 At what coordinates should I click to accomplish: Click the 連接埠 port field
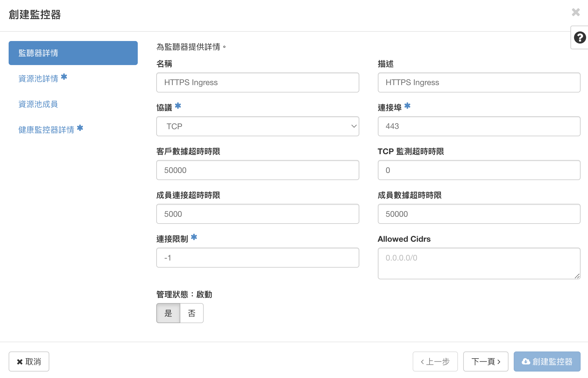point(479,126)
